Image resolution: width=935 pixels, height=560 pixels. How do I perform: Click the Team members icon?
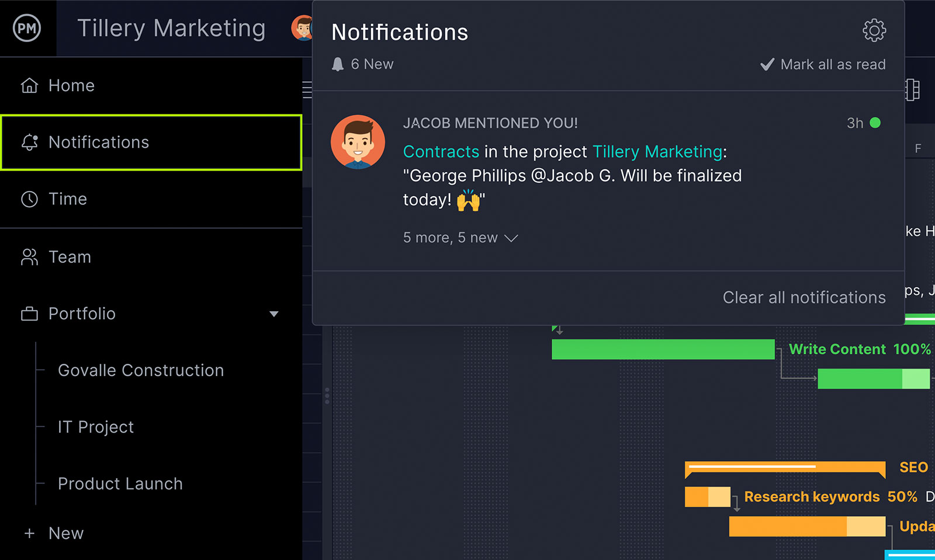tap(29, 256)
